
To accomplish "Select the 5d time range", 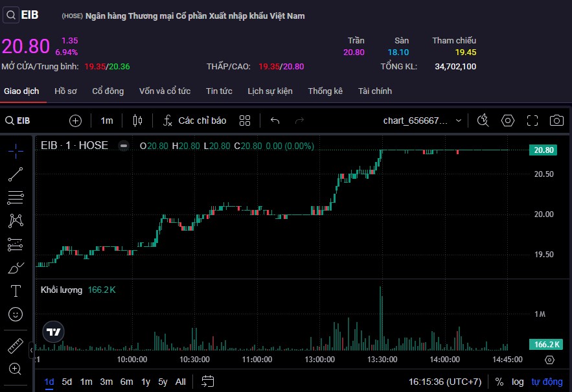I will [x=67, y=382].
